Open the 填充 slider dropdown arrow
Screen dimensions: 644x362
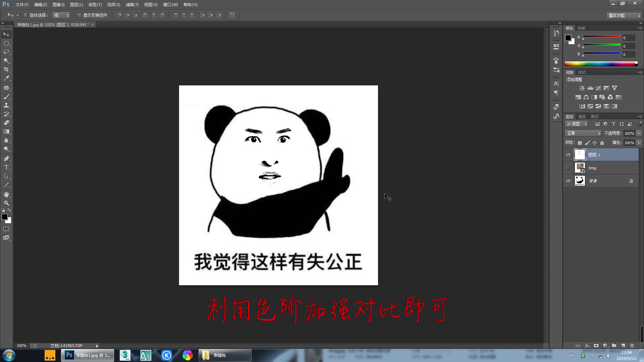639,143
